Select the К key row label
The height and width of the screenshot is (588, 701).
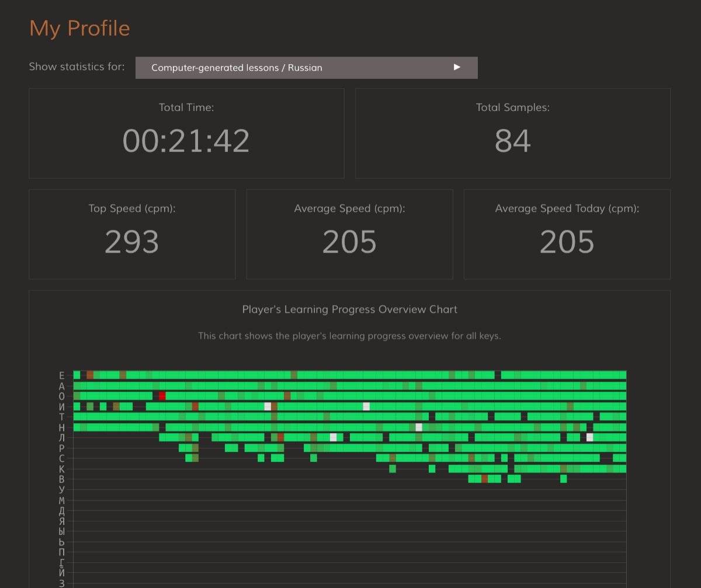pyautogui.click(x=62, y=469)
